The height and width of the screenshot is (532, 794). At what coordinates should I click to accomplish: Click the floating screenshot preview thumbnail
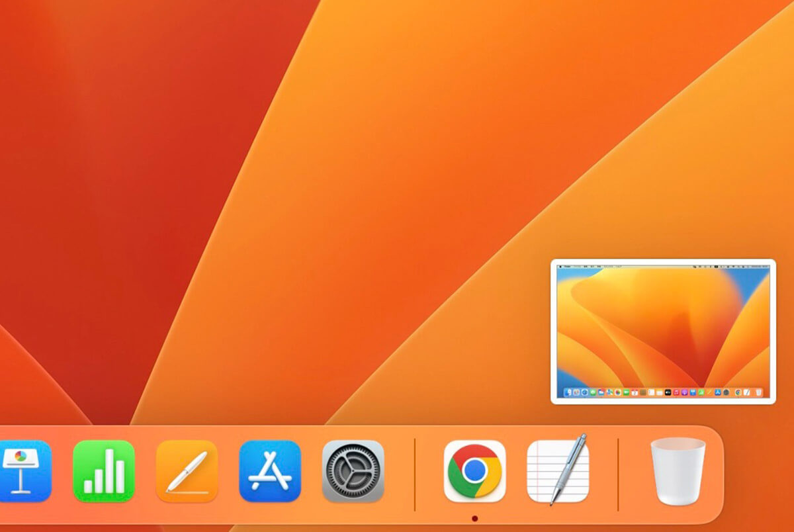[x=663, y=331]
